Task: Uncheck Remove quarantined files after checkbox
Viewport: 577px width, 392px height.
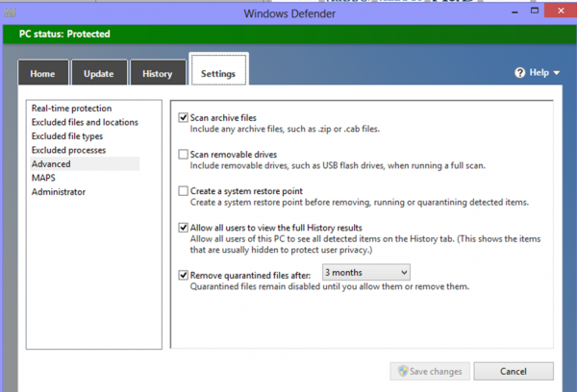Action: coord(184,275)
